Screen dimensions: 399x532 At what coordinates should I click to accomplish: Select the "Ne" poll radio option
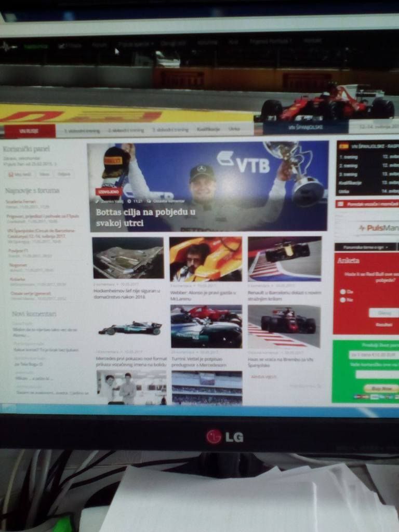pyautogui.click(x=343, y=300)
